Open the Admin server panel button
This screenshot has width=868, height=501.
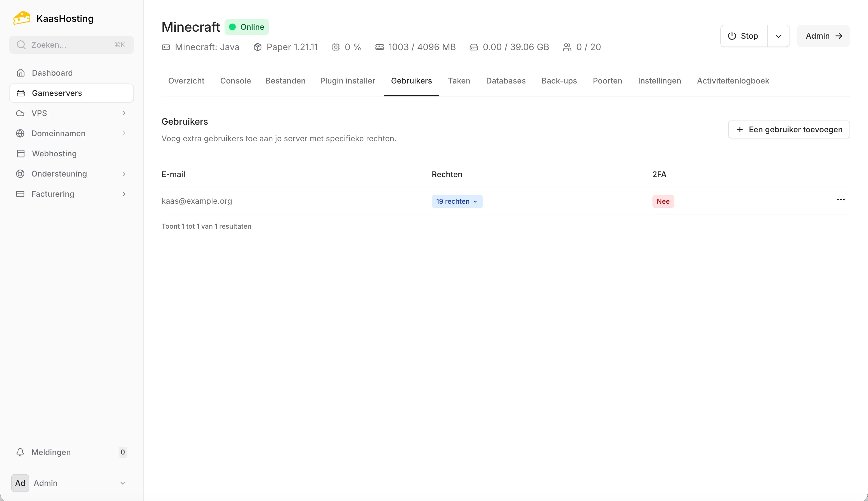(x=823, y=36)
